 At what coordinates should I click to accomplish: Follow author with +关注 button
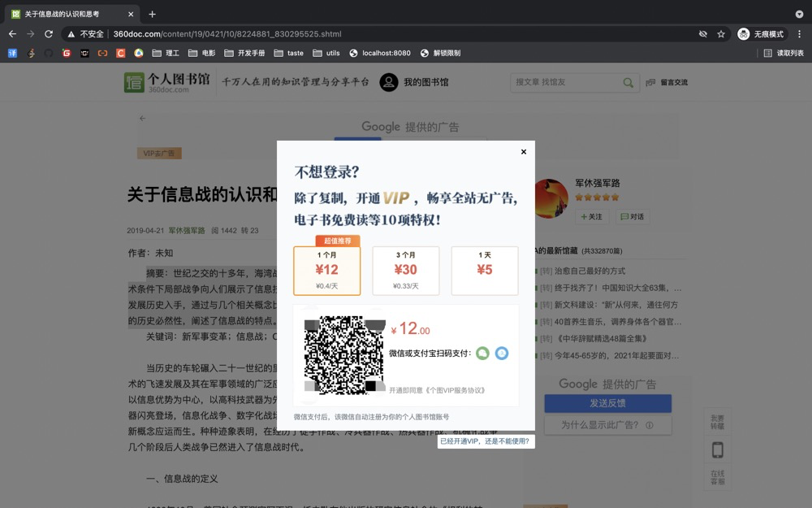click(x=592, y=217)
